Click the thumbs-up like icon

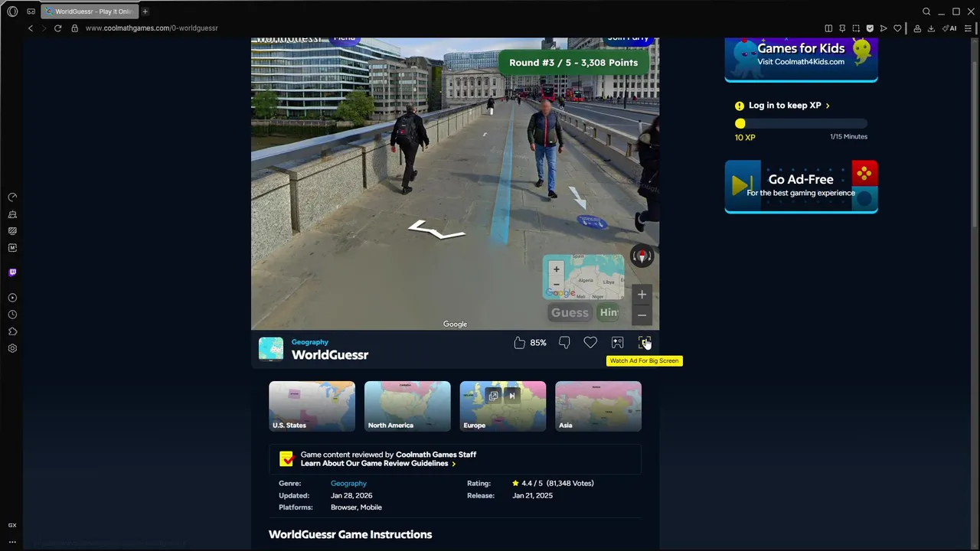pos(520,343)
